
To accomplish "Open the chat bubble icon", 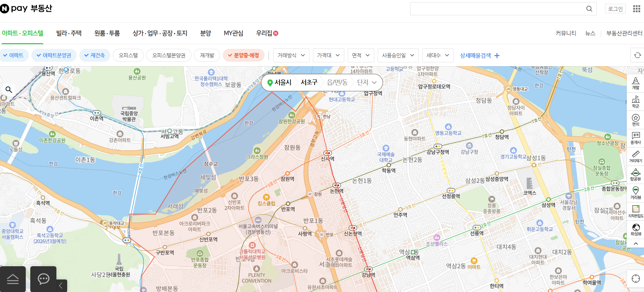I will click(44, 279).
